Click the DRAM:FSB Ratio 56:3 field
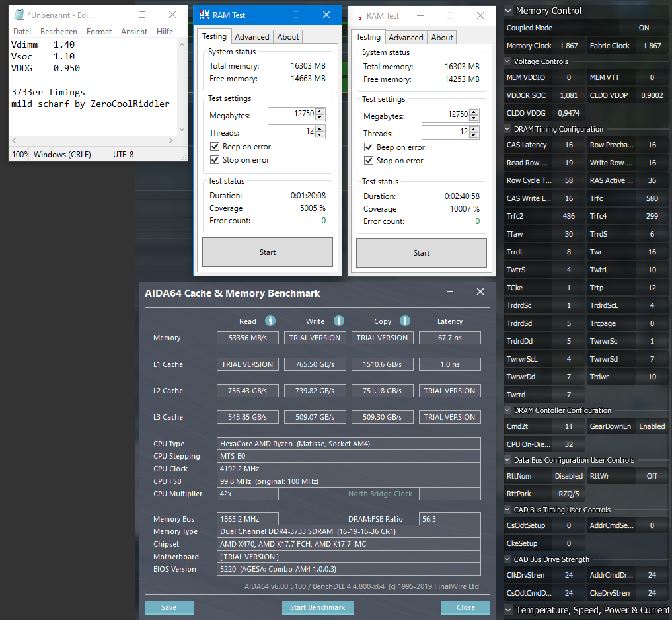Image resolution: width=672 pixels, height=620 pixels. 450,519
